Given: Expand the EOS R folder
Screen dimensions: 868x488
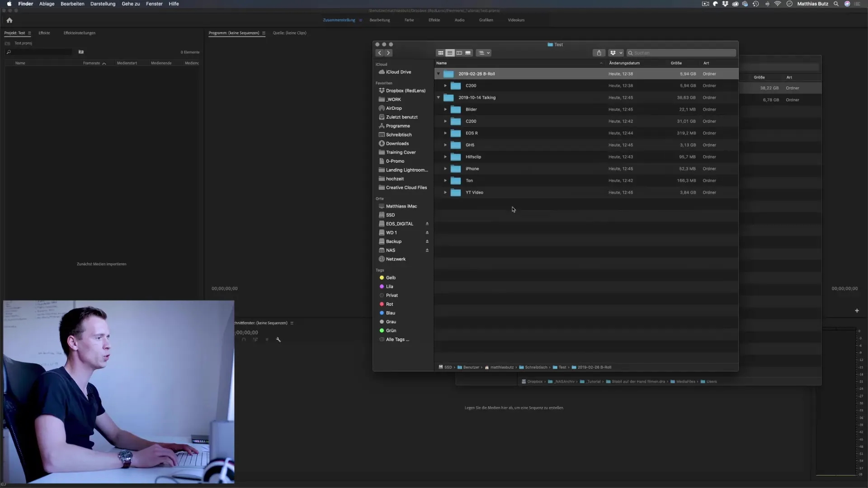Looking at the screenshot, I should coord(445,133).
